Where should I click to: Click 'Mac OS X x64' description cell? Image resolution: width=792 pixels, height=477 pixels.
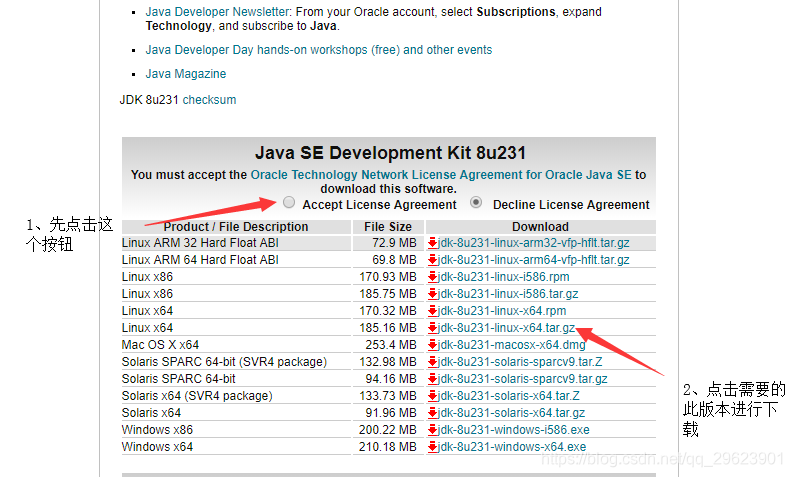point(236,345)
